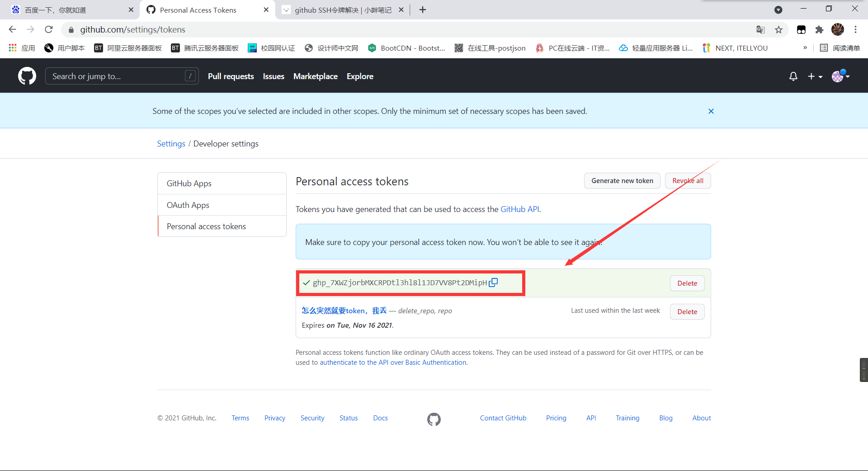Open a new browser tab
The image size is (868, 471).
423,10
